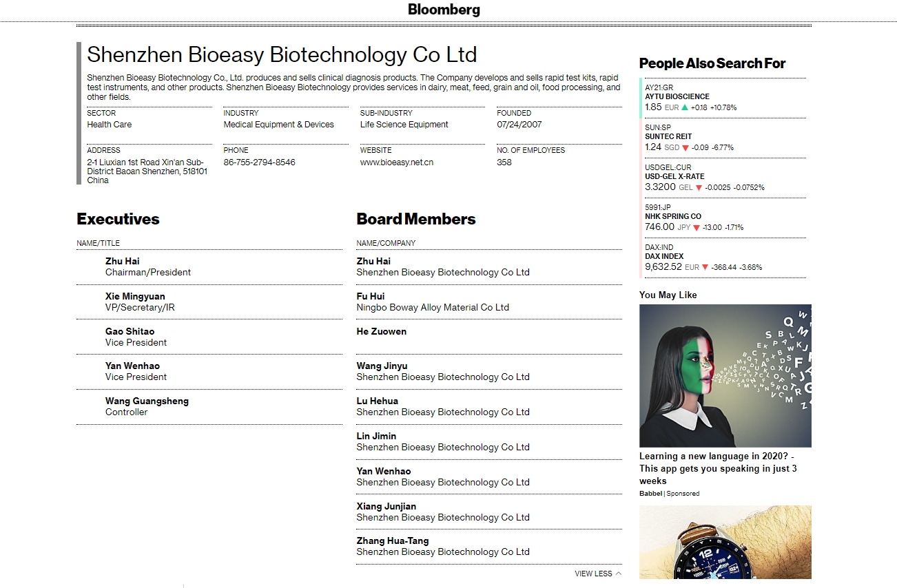Open Xie Mingyuan executive entry
The width and height of the screenshot is (897, 588).
(x=135, y=297)
